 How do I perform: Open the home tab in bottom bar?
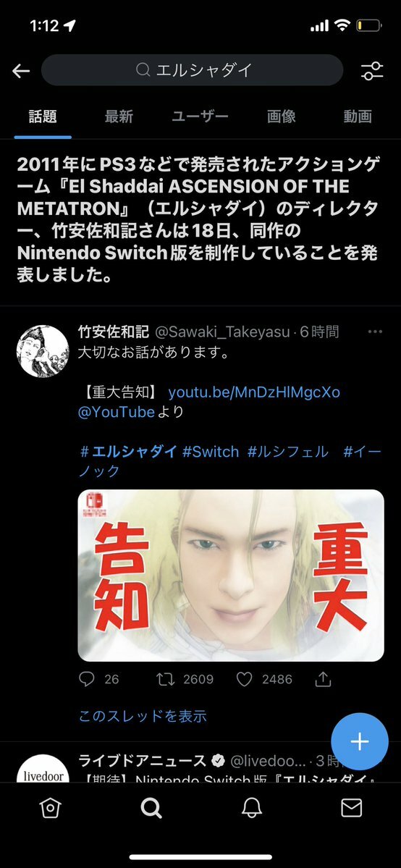pyautogui.click(x=50, y=808)
